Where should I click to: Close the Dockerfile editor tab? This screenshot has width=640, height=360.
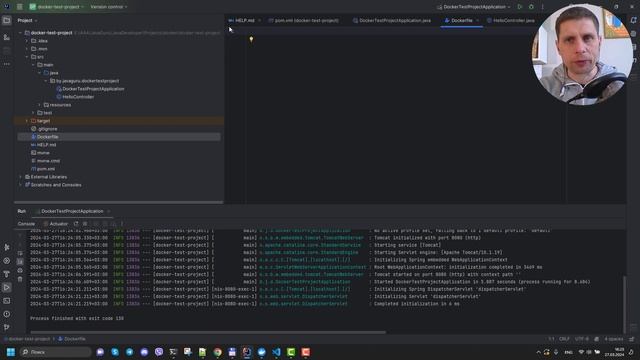tap(478, 20)
